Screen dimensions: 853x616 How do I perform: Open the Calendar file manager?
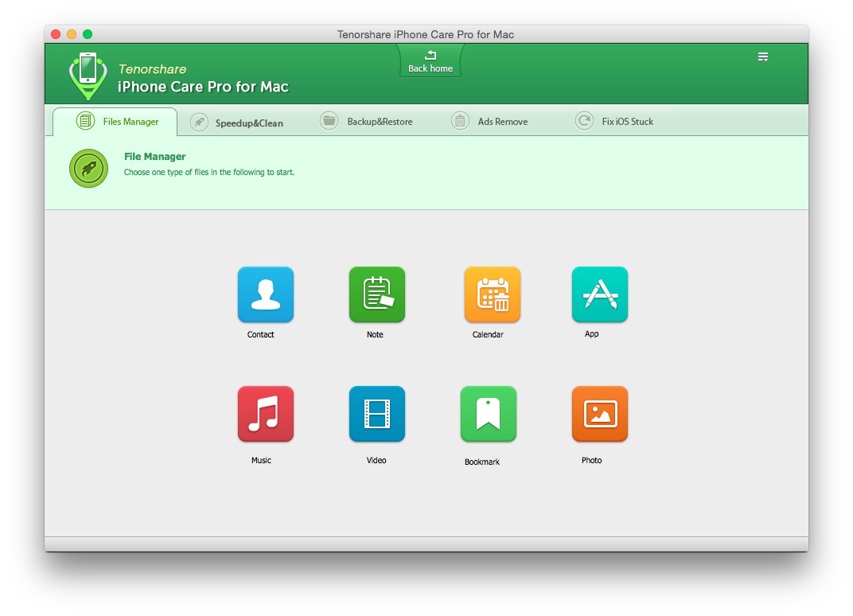[x=492, y=294]
